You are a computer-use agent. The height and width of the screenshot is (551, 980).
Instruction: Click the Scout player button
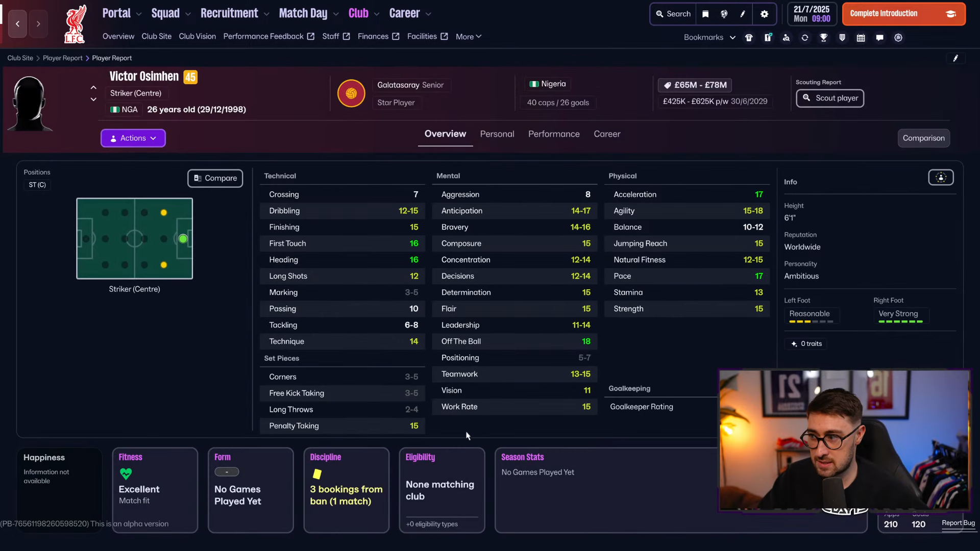pos(830,98)
